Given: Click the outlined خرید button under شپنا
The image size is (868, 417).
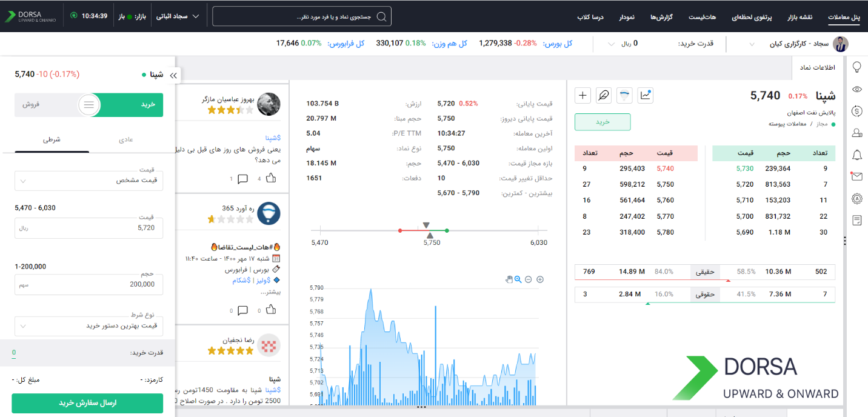Looking at the screenshot, I should 603,122.
